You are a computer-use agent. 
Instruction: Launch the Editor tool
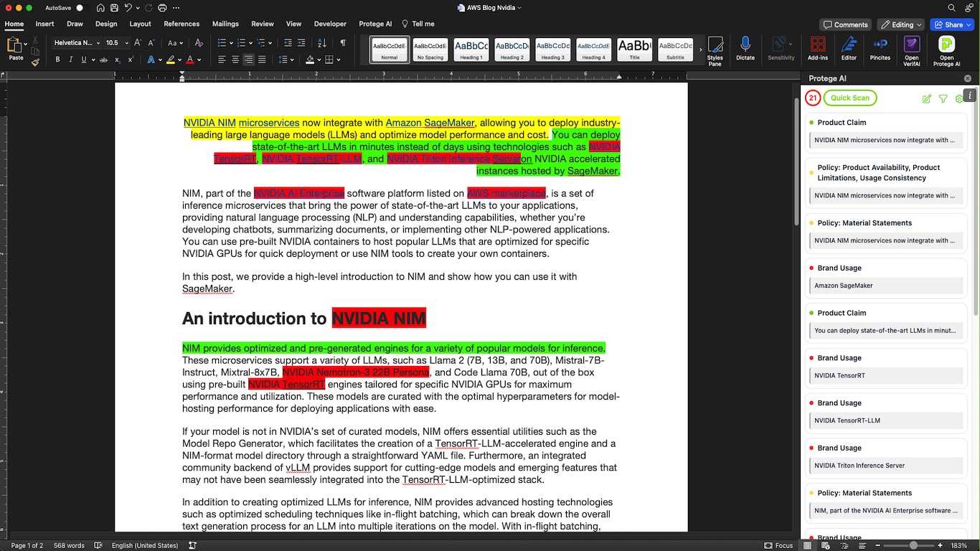[x=849, y=49]
